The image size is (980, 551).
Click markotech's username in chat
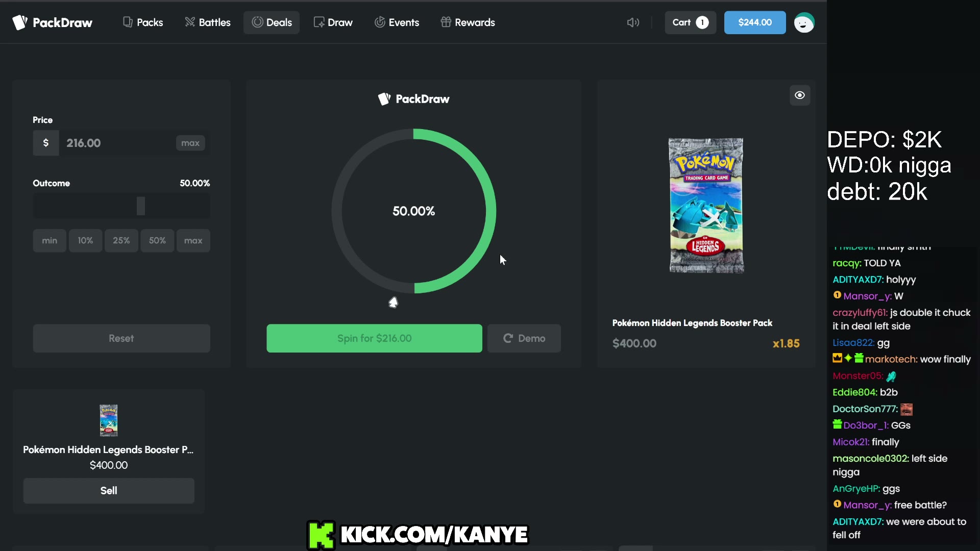[891, 359]
